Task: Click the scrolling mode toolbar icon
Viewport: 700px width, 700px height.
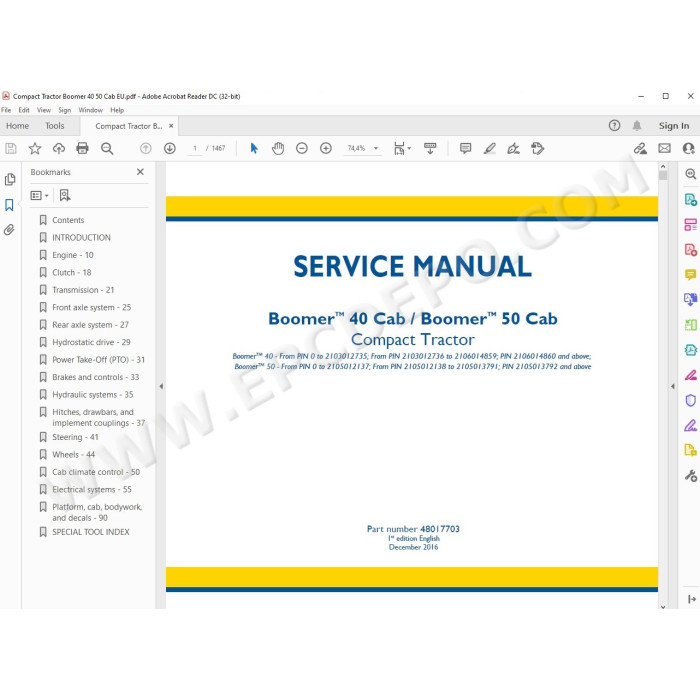Action: (x=430, y=148)
